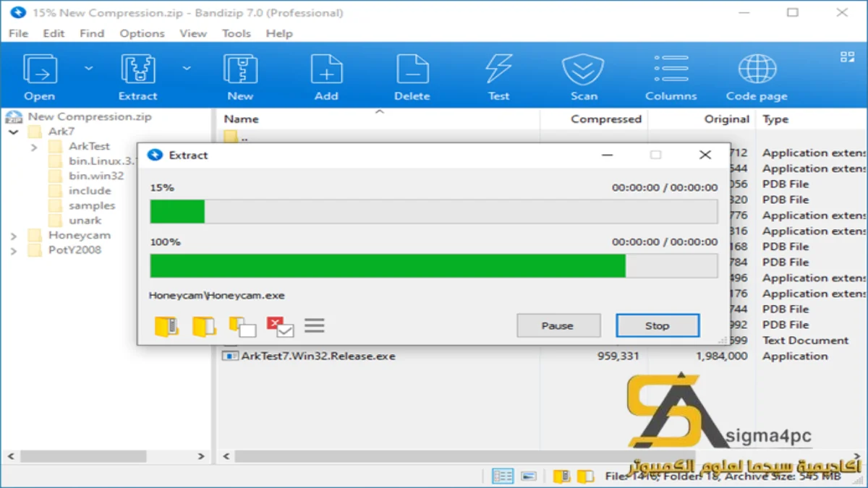The height and width of the screenshot is (488, 868).
Task: Select the include folder
Action: 90,191
